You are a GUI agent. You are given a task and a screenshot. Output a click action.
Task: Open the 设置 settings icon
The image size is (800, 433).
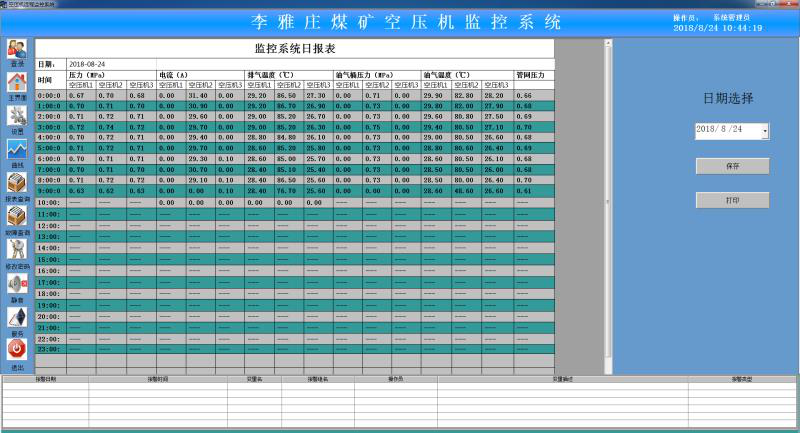click(x=17, y=116)
